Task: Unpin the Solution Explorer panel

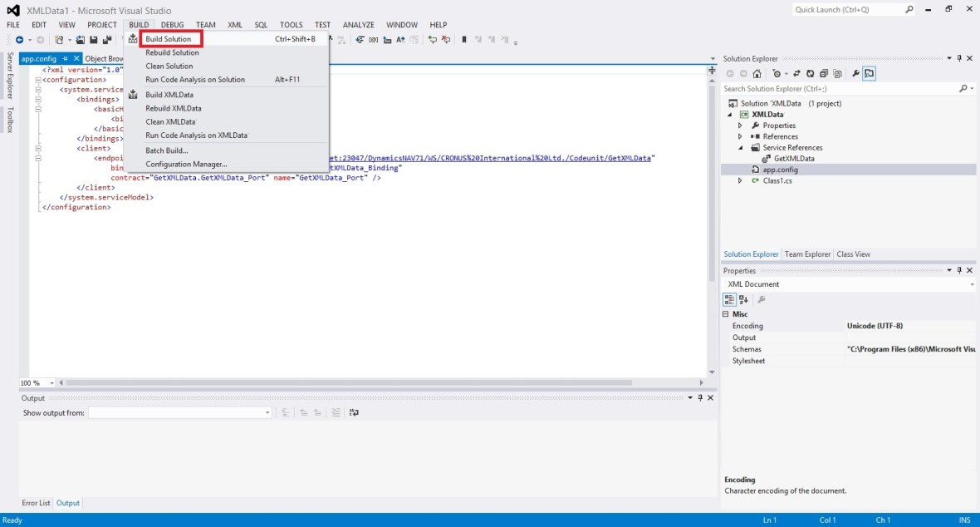Action: point(960,58)
